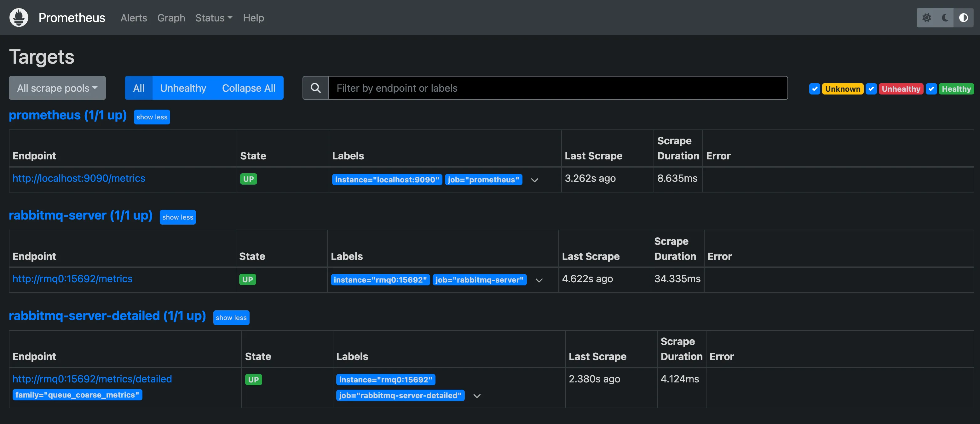Click UP badge in rabbitmq-server-detailed row

[253, 380]
